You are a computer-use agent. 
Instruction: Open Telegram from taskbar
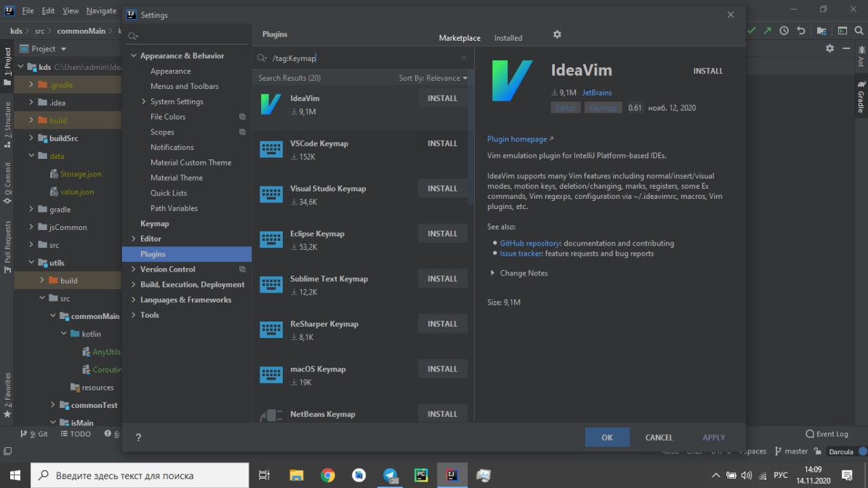[391, 475]
